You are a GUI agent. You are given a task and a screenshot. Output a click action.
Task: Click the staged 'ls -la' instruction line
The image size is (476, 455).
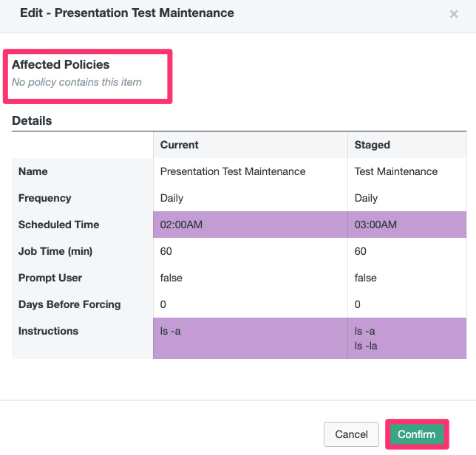(x=367, y=345)
